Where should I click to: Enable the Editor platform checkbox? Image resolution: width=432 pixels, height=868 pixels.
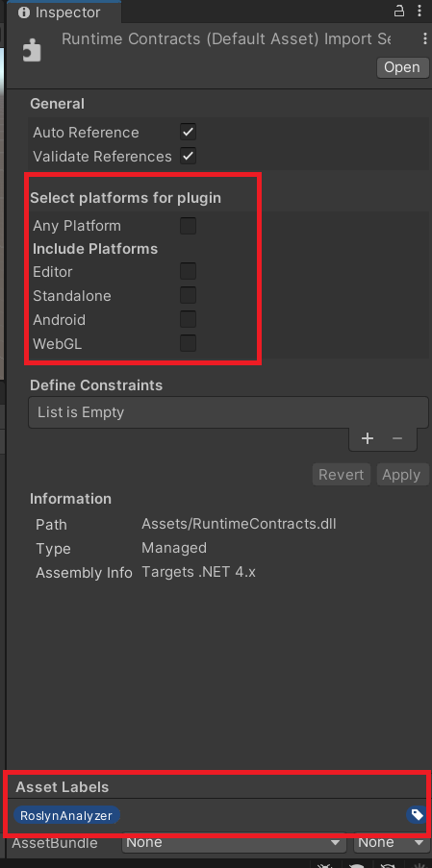(x=188, y=271)
